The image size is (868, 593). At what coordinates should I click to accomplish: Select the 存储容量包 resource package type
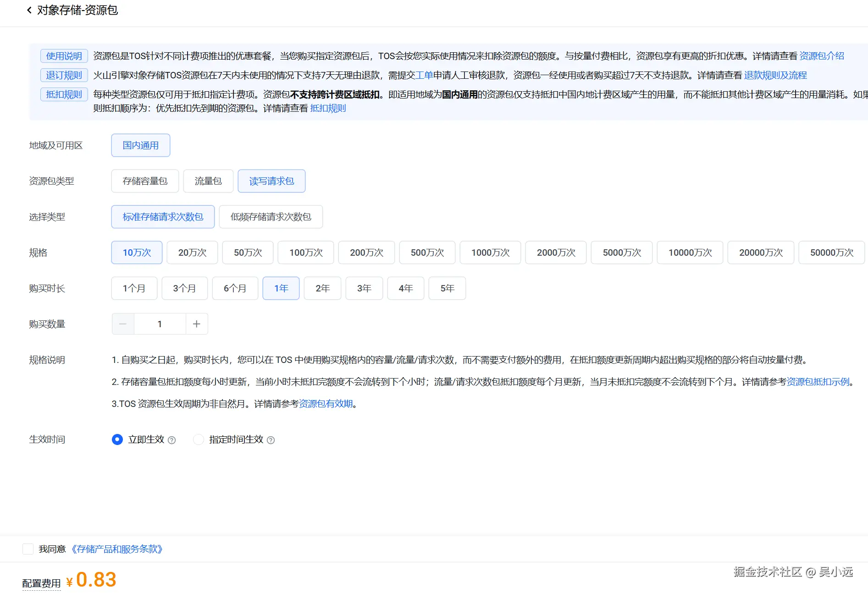144,181
